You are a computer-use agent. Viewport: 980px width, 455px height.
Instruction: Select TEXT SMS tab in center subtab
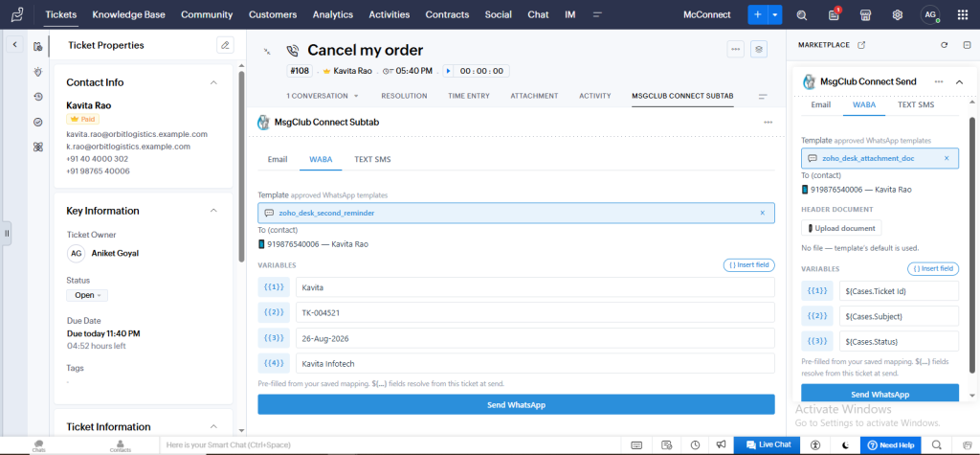tap(372, 159)
